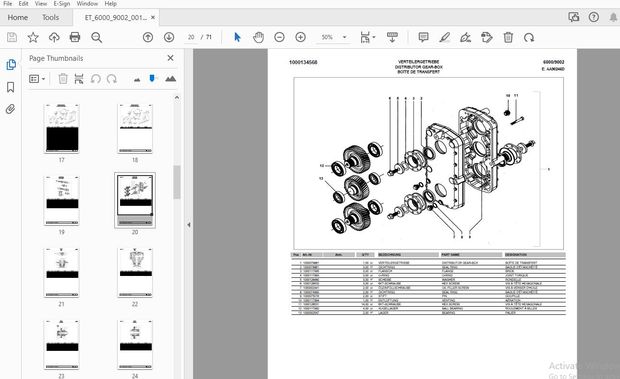This screenshot has width=620, height=379.
Task: Switch to the Tools tab
Action: click(x=51, y=17)
